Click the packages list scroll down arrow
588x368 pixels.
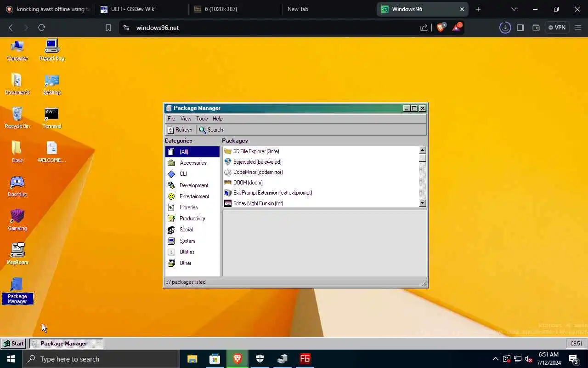coord(423,203)
